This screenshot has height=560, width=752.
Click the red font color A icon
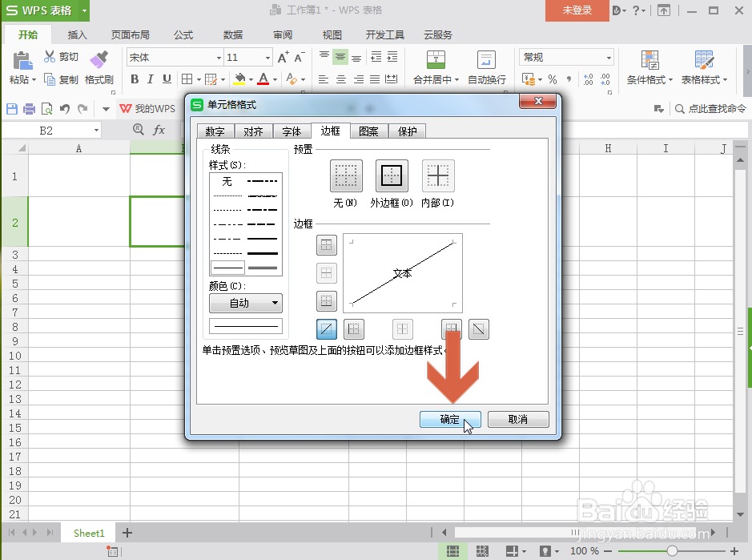pyautogui.click(x=263, y=79)
